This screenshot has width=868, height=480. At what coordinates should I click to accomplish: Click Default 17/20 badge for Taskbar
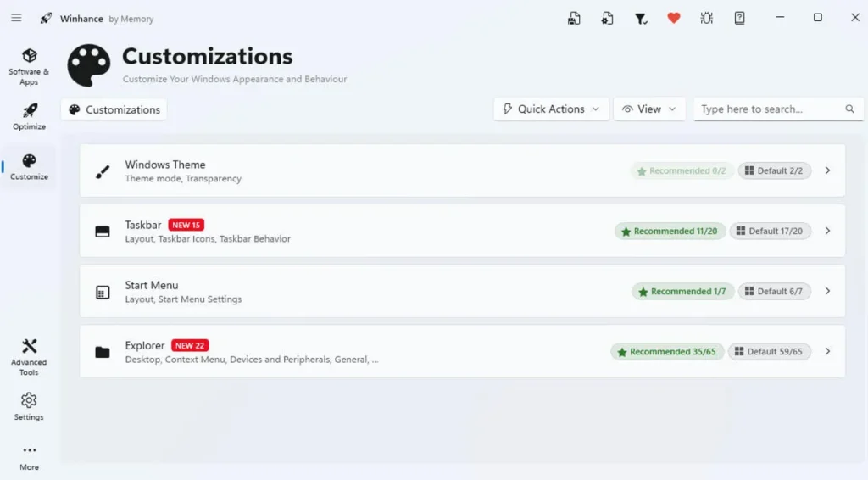(x=771, y=232)
